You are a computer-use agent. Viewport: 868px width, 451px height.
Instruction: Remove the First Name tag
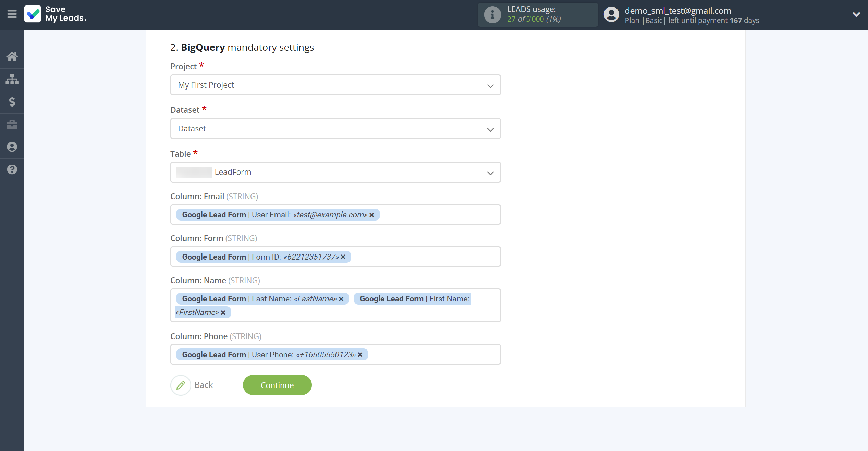click(x=223, y=313)
